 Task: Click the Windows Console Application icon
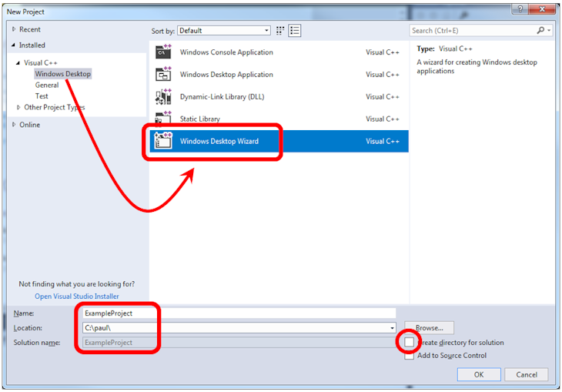point(163,52)
